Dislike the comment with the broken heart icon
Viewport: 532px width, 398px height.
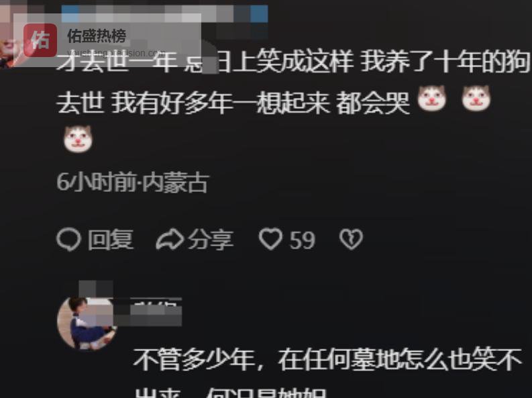tap(351, 239)
